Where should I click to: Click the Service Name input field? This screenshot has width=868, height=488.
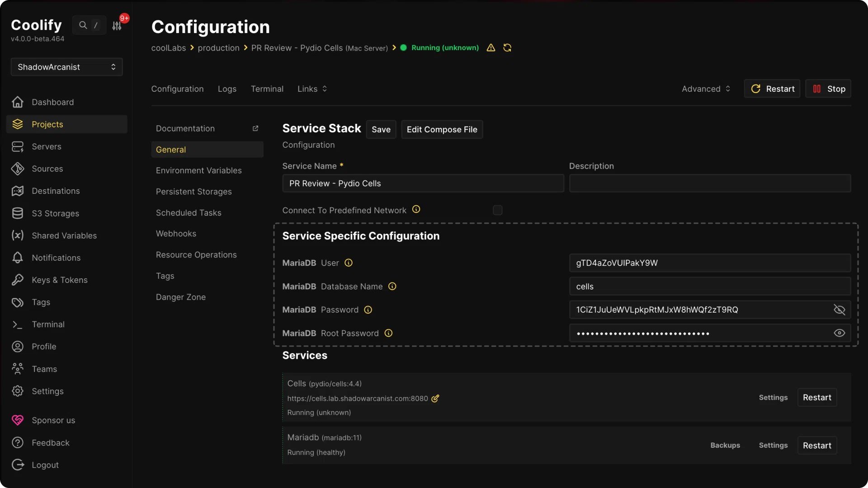tap(423, 183)
